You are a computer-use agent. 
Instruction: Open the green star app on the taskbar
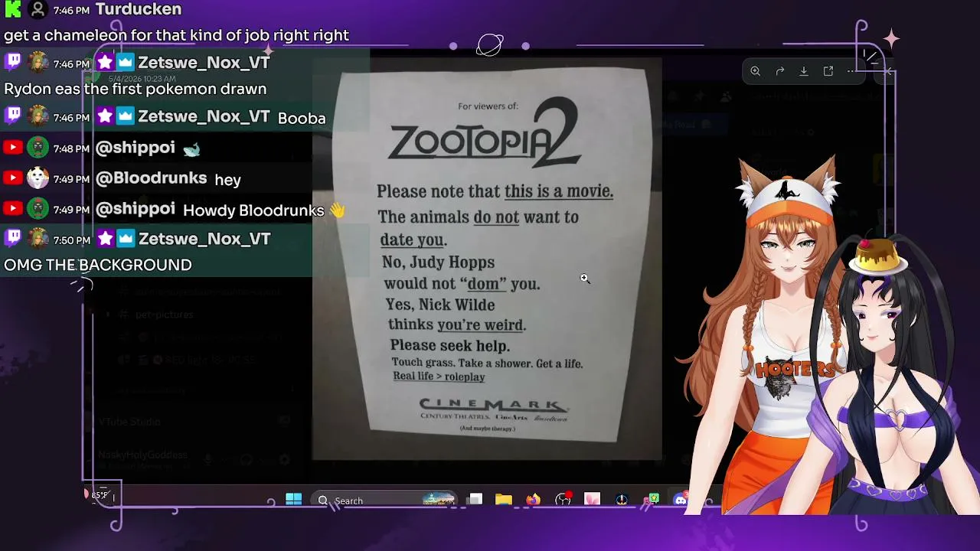tap(652, 500)
